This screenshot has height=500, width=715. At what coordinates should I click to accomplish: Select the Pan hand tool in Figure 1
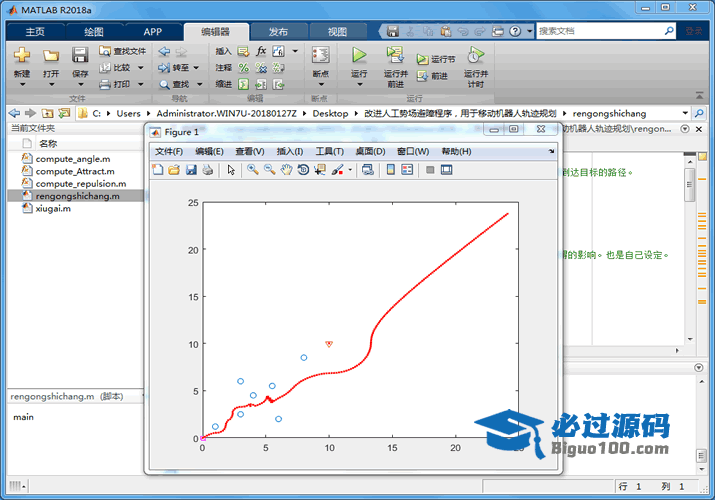click(286, 170)
